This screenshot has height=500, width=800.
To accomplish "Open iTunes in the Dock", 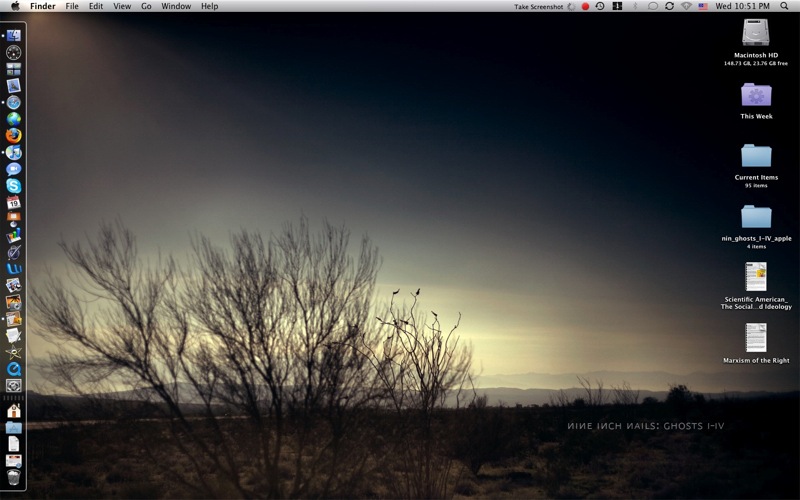I will 14,152.
